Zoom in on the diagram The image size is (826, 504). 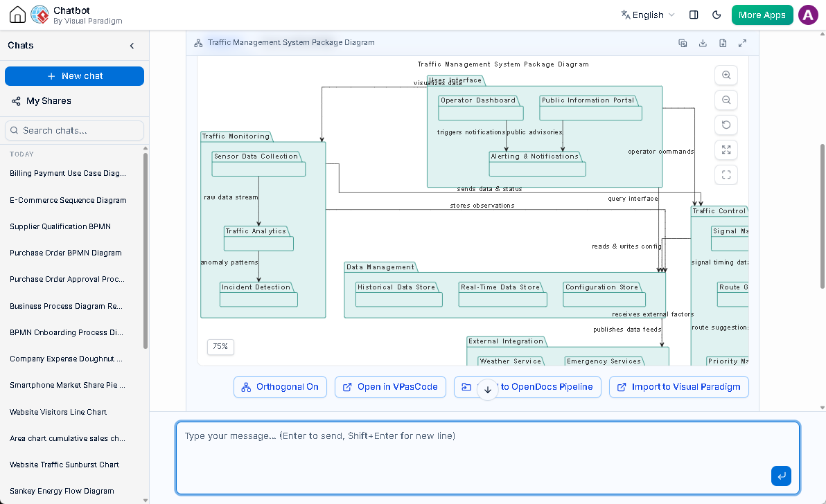[x=726, y=75]
